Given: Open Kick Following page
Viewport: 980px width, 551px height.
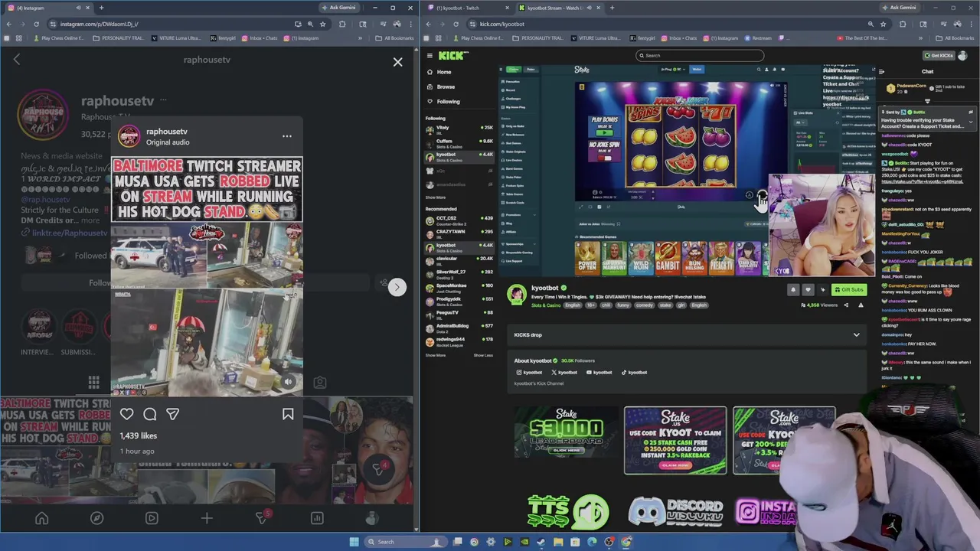Looking at the screenshot, I should tap(448, 101).
